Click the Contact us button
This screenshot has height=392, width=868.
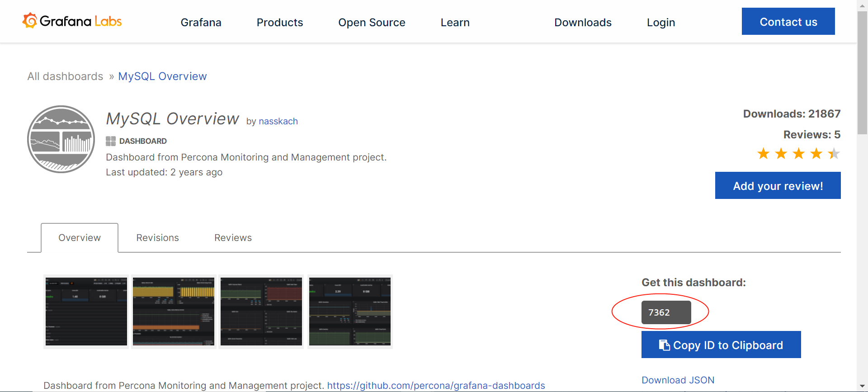click(x=788, y=21)
